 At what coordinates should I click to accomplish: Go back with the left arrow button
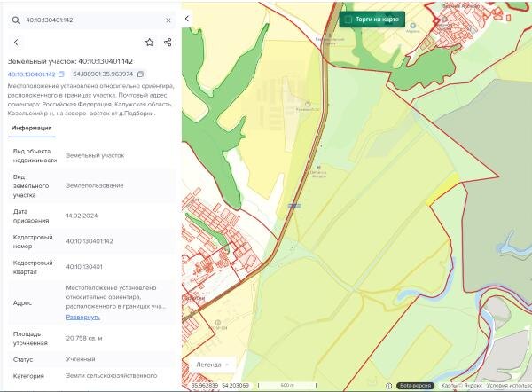(16, 43)
